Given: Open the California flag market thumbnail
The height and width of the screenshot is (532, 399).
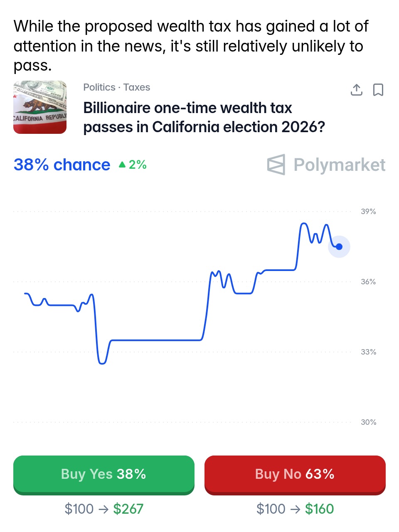Looking at the screenshot, I should [40, 107].
